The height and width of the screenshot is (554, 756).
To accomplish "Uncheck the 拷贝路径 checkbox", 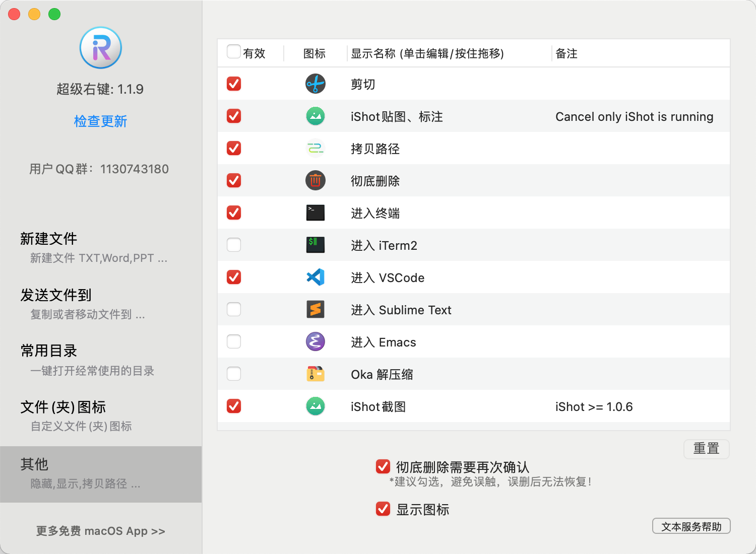I will 234,148.
